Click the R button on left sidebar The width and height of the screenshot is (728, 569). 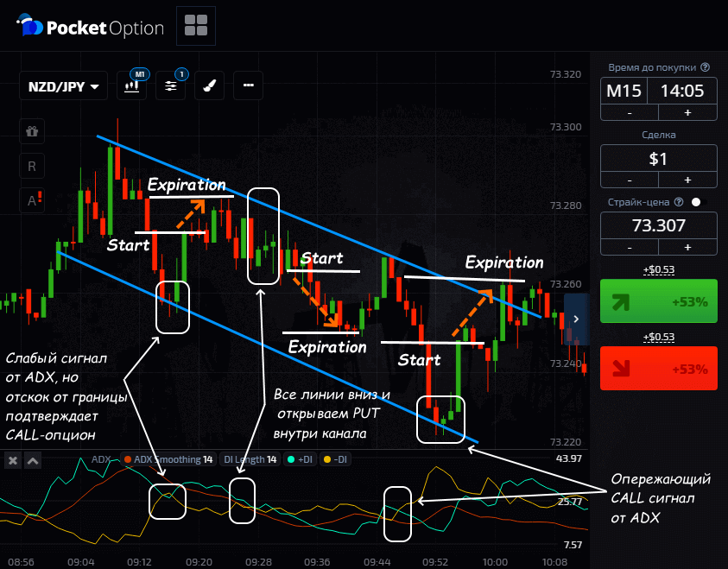[32, 166]
